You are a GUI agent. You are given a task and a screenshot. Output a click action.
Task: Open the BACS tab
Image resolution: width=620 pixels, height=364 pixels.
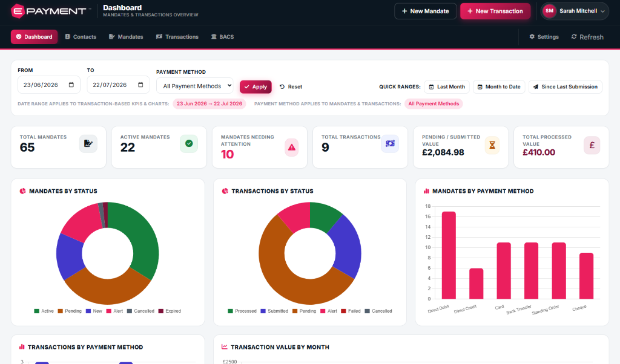pyautogui.click(x=223, y=37)
